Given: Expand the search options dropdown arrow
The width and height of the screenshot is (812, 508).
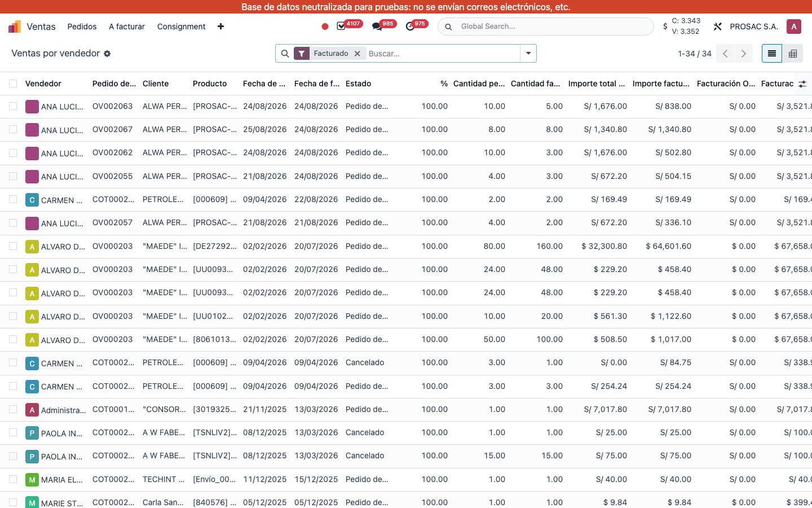Looking at the screenshot, I should pyautogui.click(x=528, y=54).
